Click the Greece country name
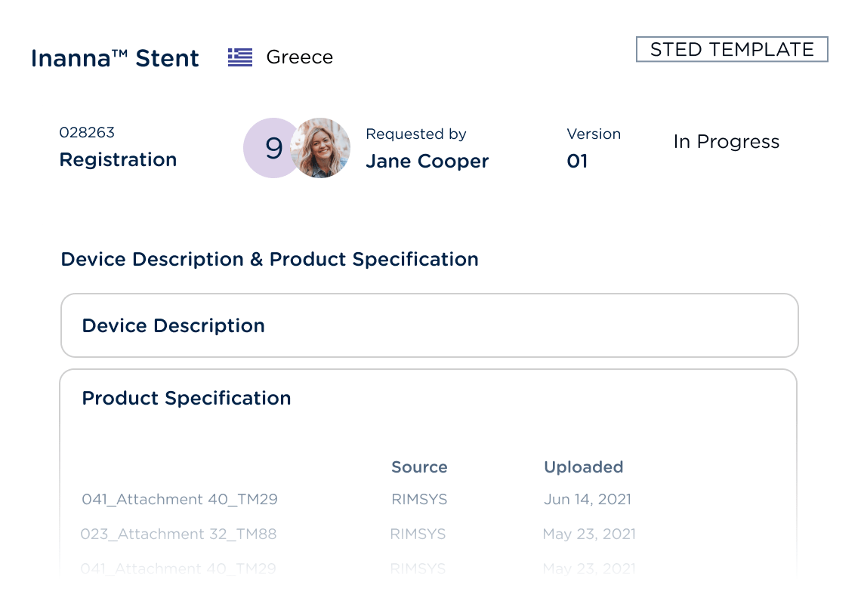 coord(299,57)
